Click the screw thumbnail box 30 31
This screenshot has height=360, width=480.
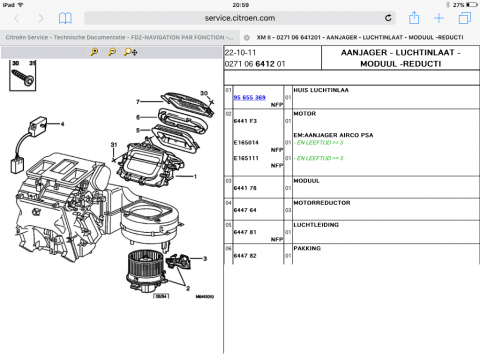23,75
